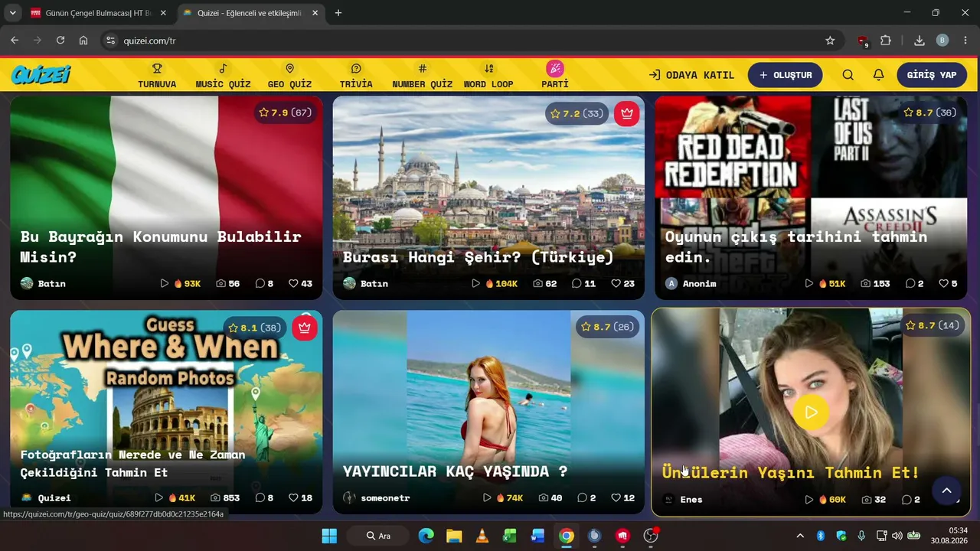This screenshot has height=551, width=980.
Task: Go to the Music Quiz section
Action: pos(223,76)
